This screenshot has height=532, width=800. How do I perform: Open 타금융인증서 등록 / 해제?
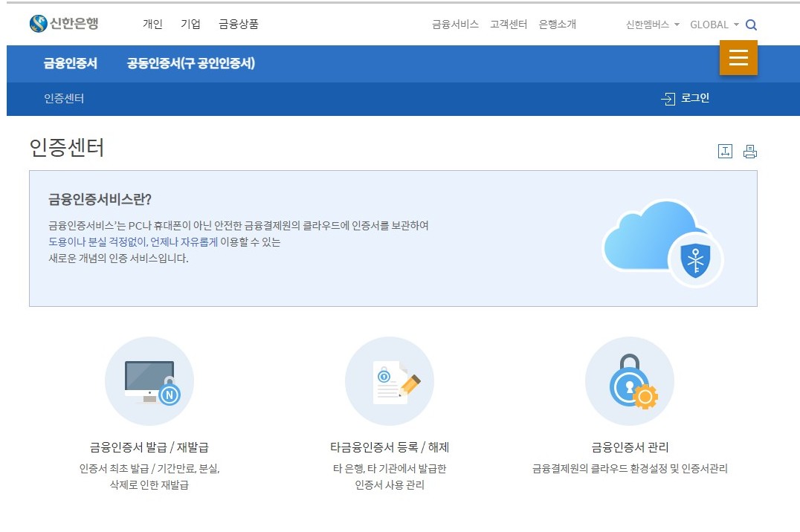point(390,447)
